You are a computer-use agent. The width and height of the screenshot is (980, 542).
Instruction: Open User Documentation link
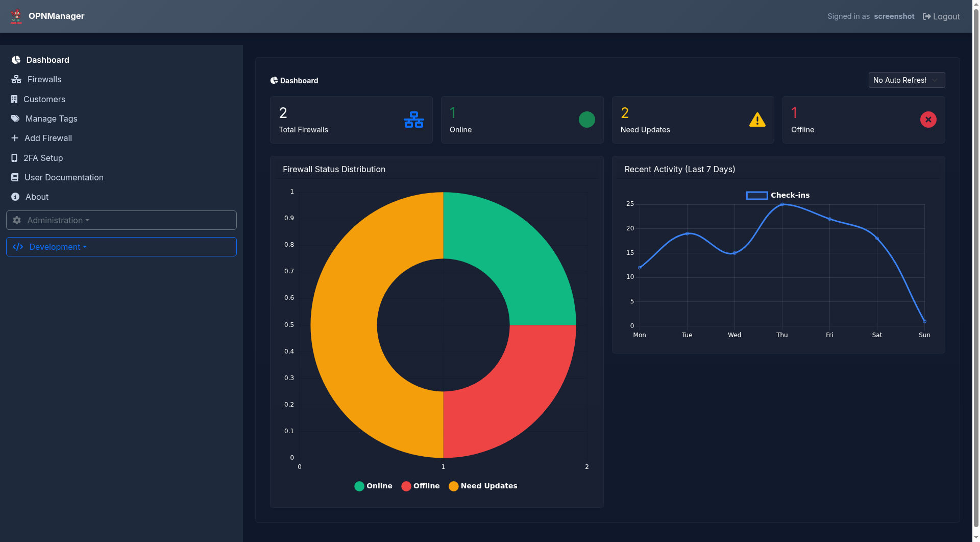[x=64, y=177]
